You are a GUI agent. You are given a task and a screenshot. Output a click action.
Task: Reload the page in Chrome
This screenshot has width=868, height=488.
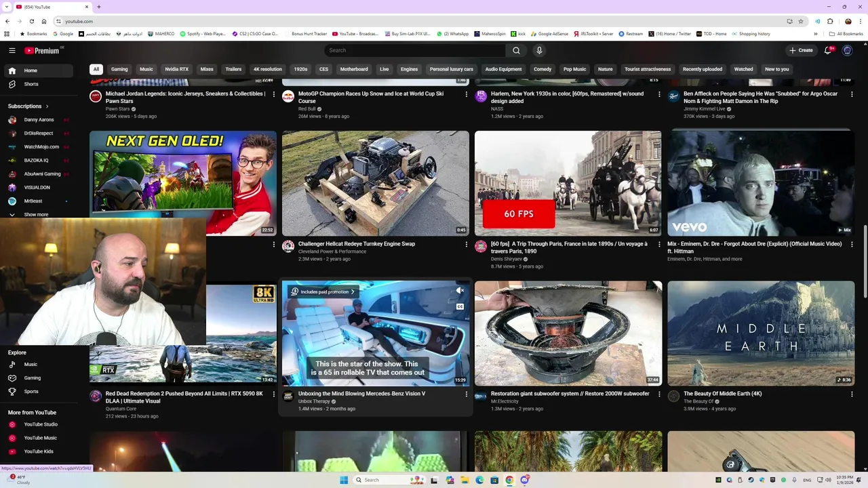click(31, 21)
